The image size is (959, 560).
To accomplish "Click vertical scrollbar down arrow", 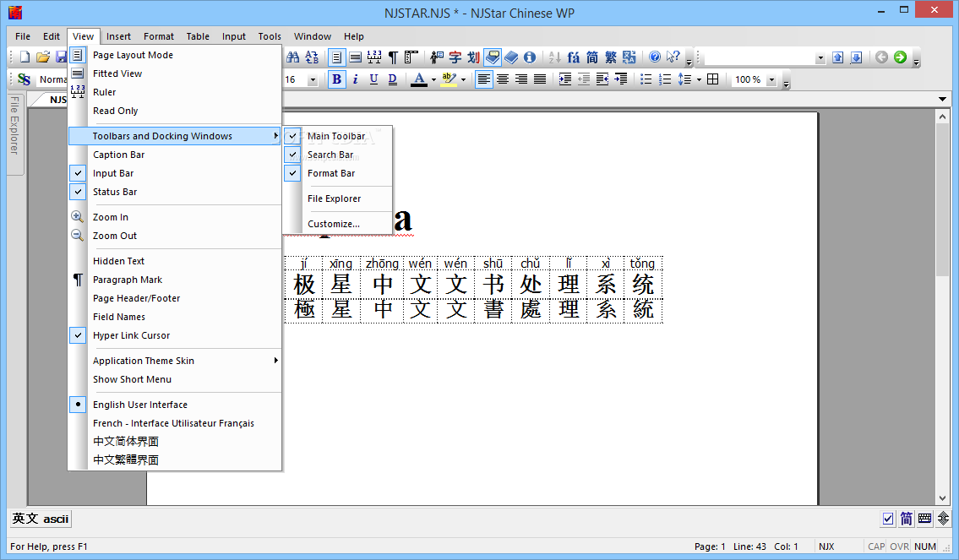I will (942, 498).
